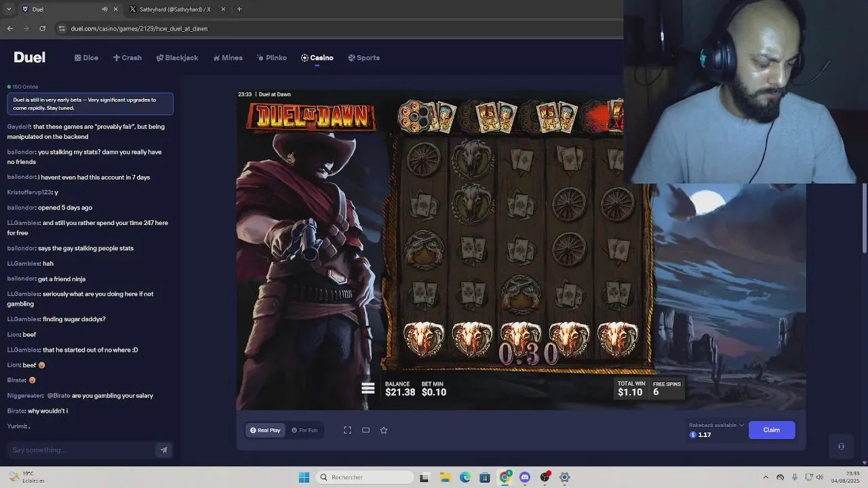868x488 pixels.
Task: Reload the current page
Action: pyautogui.click(x=42, y=28)
